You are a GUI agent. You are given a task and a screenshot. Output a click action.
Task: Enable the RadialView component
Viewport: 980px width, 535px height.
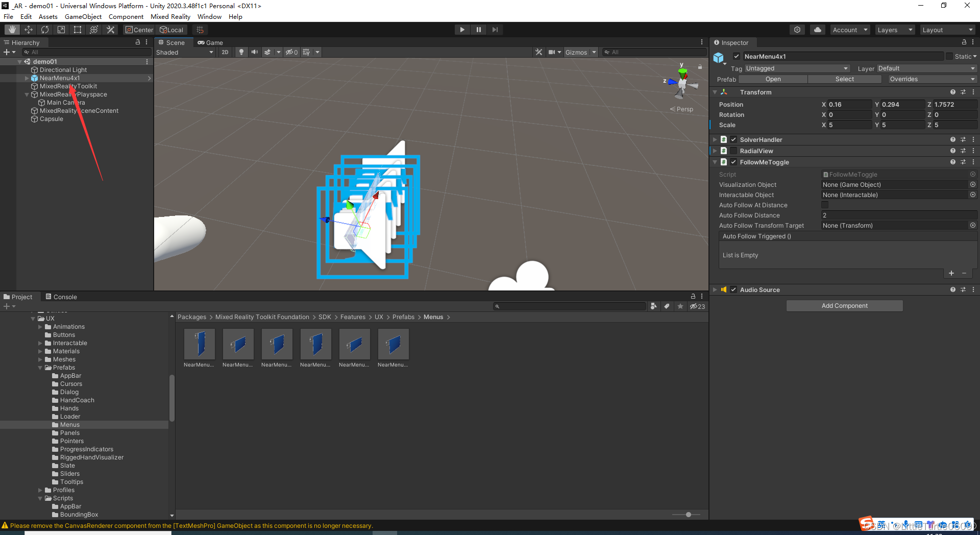[x=733, y=151]
